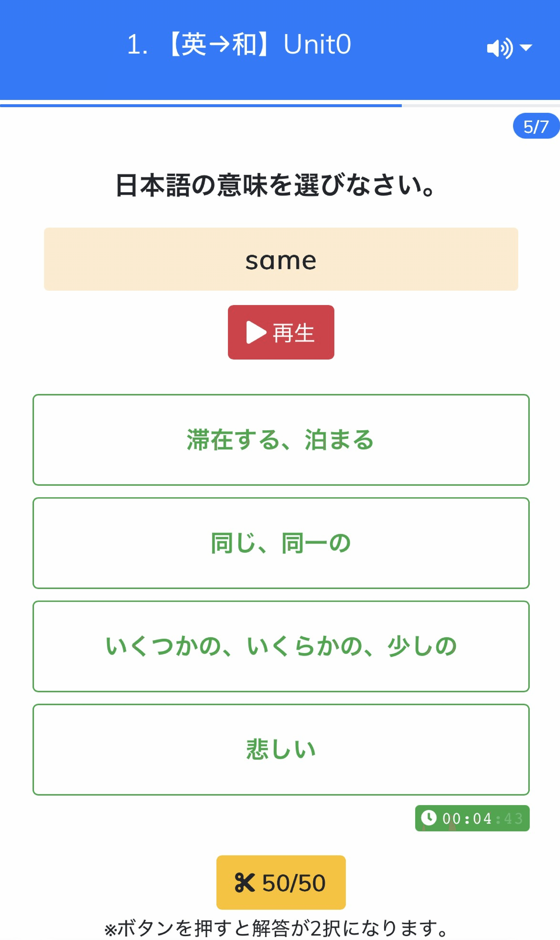This screenshot has height=940, width=560.
Task: Click the 5/7 question counter badge
Action: pos(536,126)
